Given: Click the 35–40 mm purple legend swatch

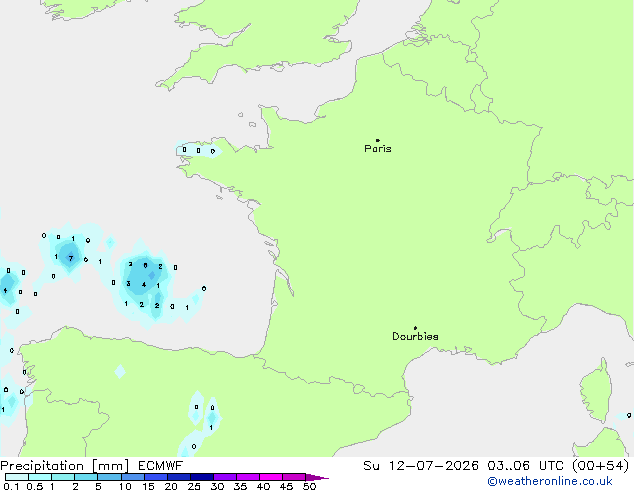Looking at the screenshot, I should 247,477.
